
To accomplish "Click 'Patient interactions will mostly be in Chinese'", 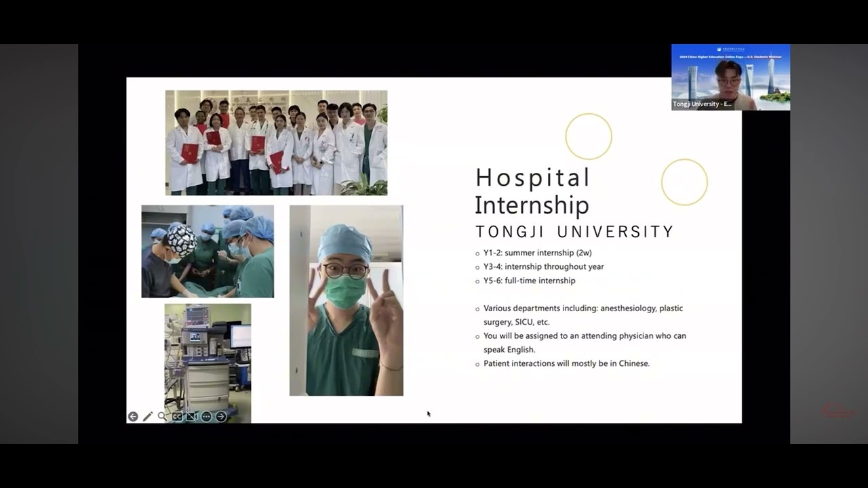I will click(x=566, y=363).
